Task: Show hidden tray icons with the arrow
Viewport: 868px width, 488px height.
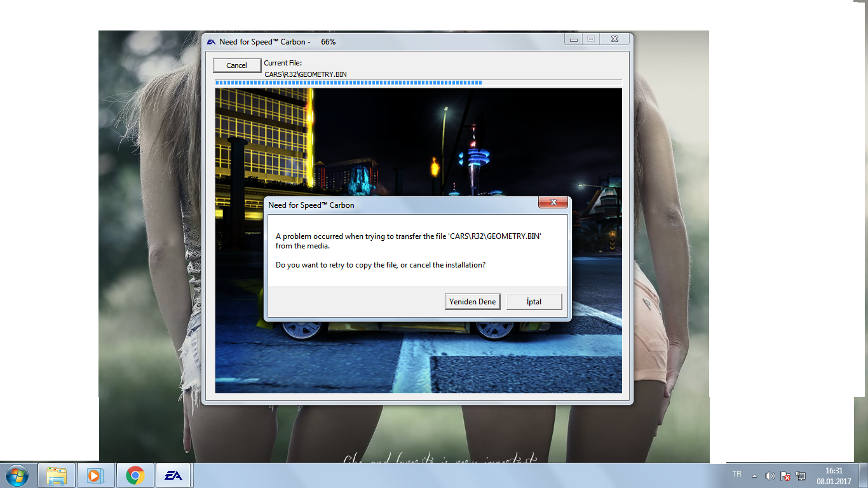Action: (754, 476)
